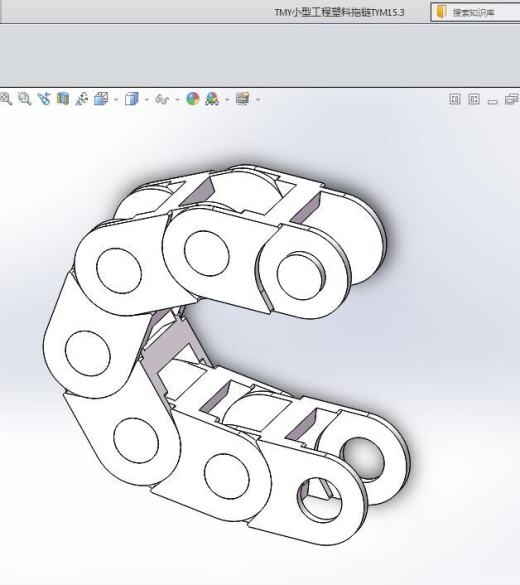The width and height of the screenshot is (520, 585).
Task: Expand the View Orientation dropdown arrow
Action: pyautogui.click(x=116, y=100)
